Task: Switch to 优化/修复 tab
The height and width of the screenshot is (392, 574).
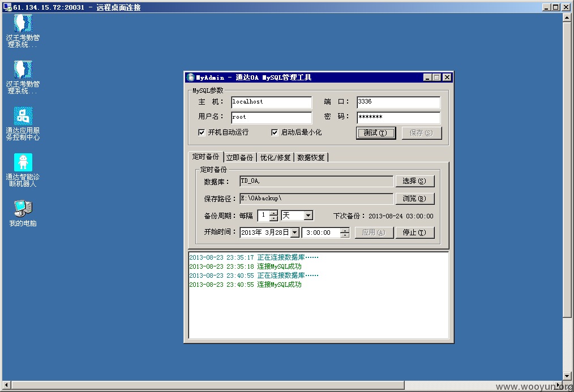Action: tap(275, 158)
